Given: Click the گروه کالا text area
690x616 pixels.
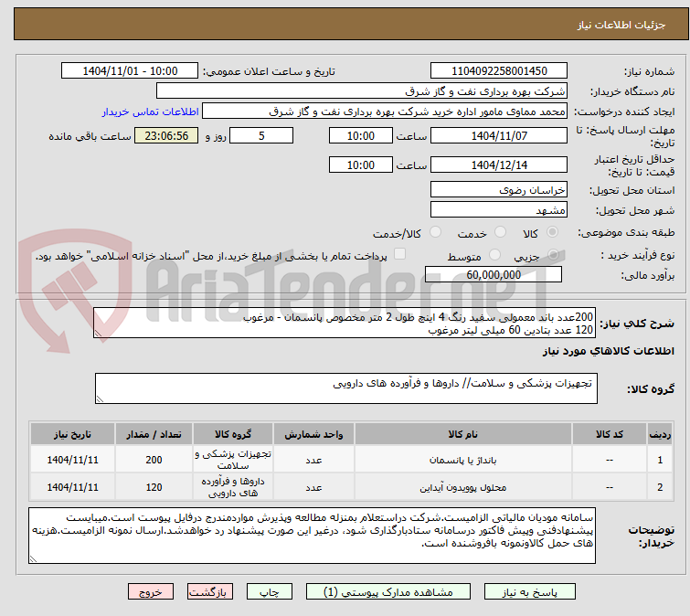Looking at the screenshot, I should coord(346,388).
